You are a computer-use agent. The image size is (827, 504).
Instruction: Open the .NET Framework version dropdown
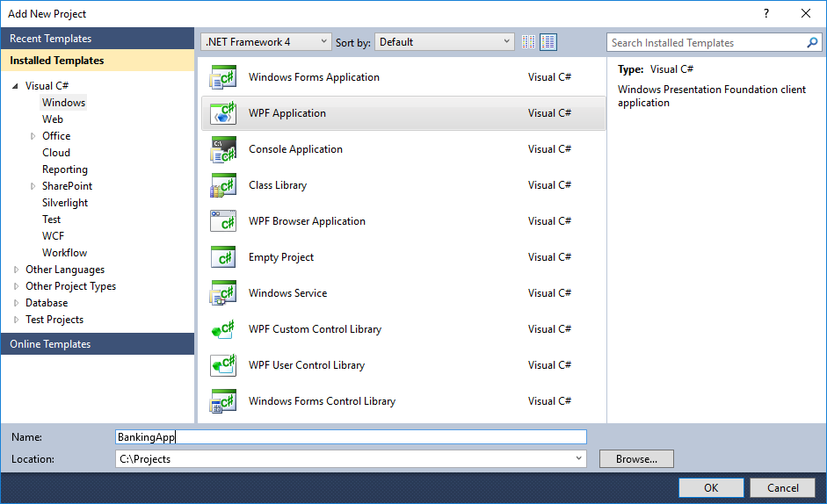[x=266, y=42]
